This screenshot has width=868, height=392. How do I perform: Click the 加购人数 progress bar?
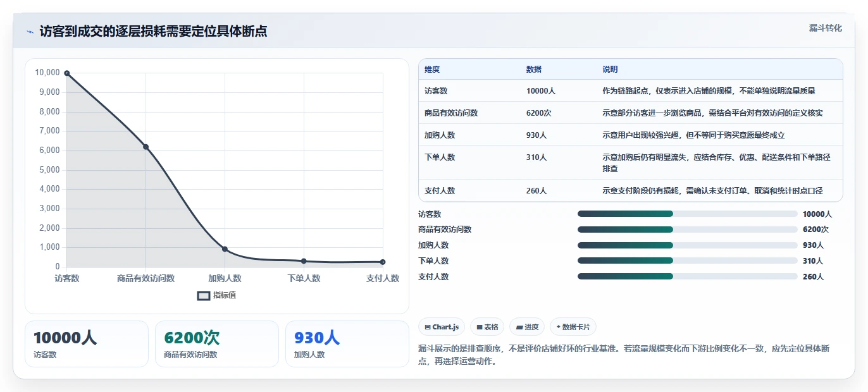687,245
